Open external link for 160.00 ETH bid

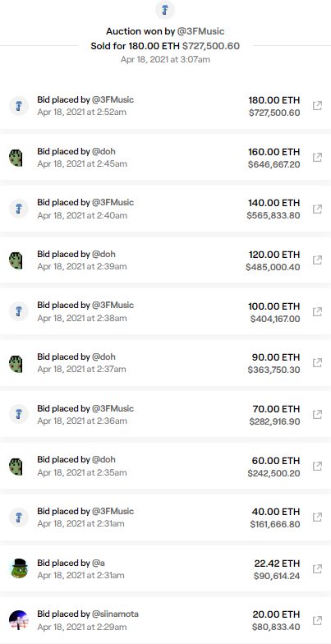click(x=317, y=158)
